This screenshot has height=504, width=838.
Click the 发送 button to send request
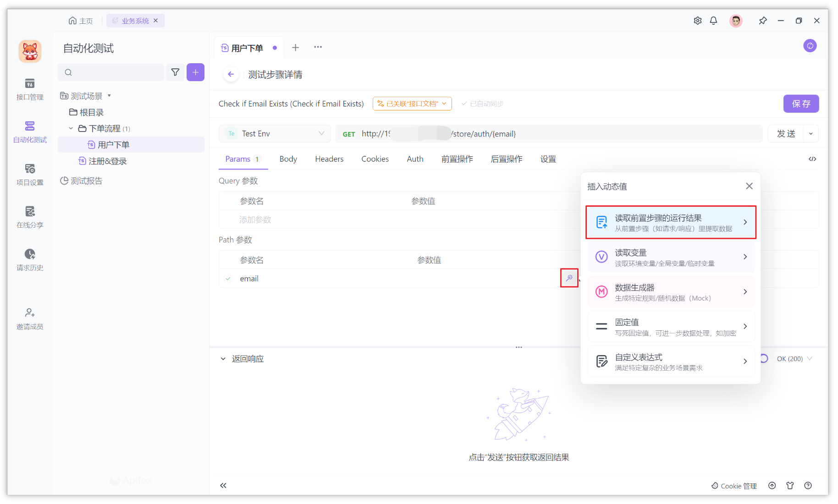[x=787, y=133]
